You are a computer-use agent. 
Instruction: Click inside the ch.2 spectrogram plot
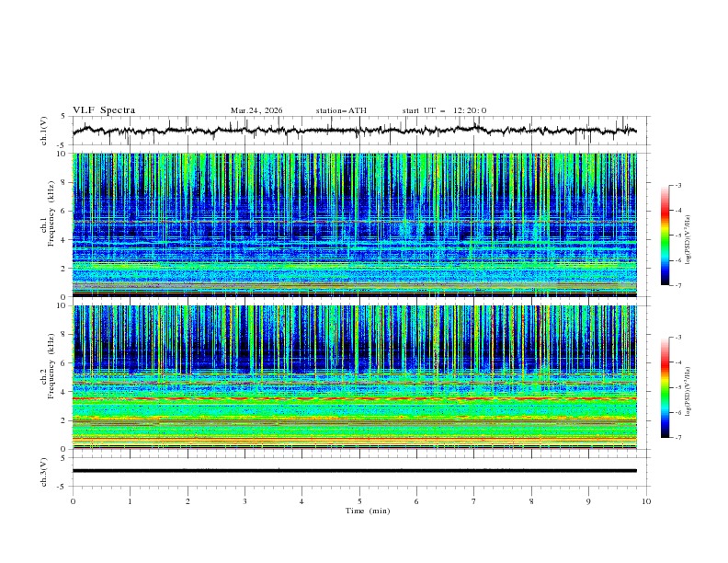[358, 377]
